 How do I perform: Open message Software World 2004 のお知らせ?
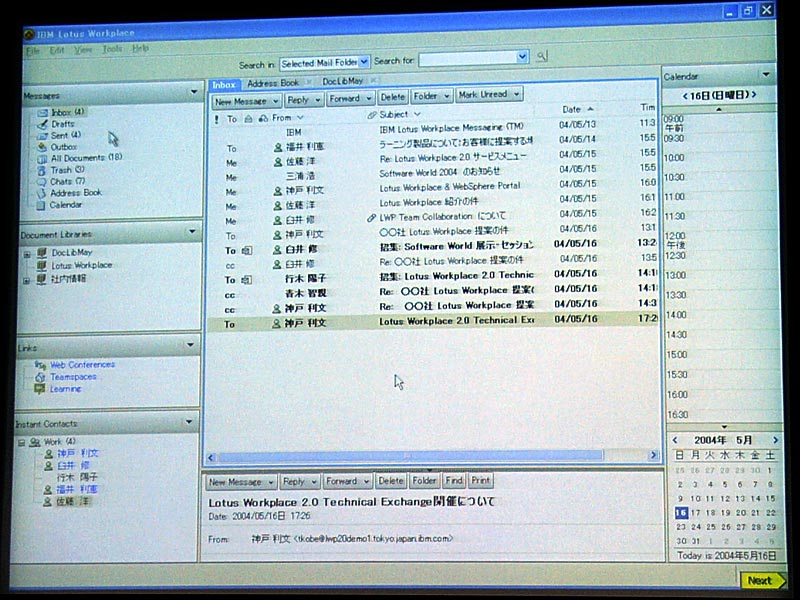[x=439, y=172]
